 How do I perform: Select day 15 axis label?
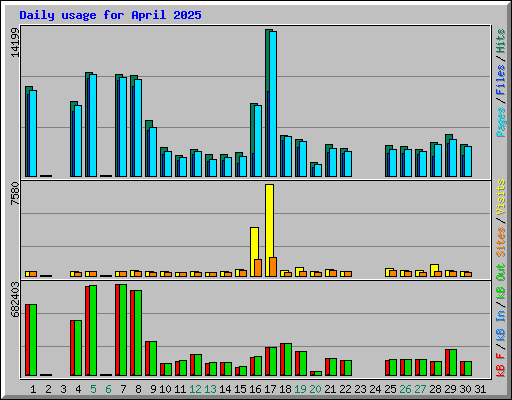[240, 389]
